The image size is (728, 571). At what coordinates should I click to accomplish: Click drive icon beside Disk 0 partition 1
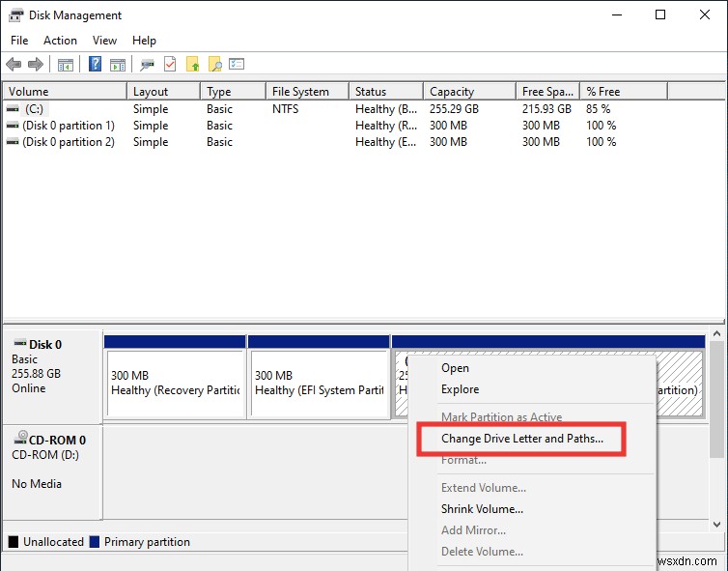point(13,126)
